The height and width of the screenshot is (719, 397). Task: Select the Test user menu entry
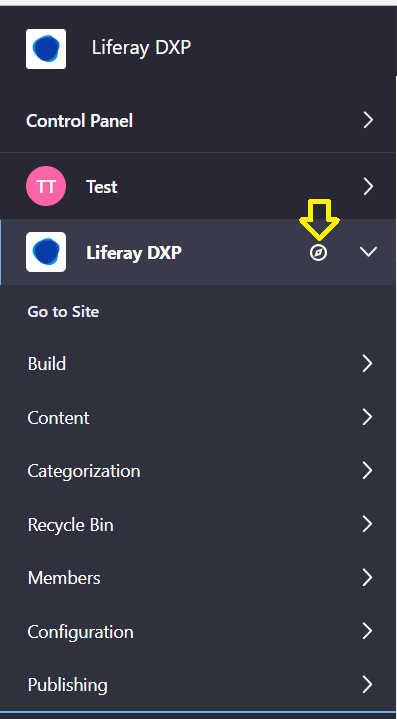click(102, 187)
